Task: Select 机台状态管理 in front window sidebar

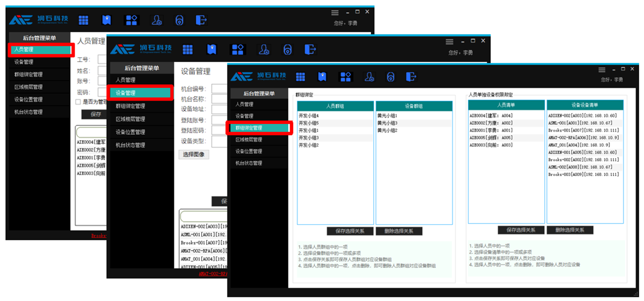Action: click(x=249, y=163)
